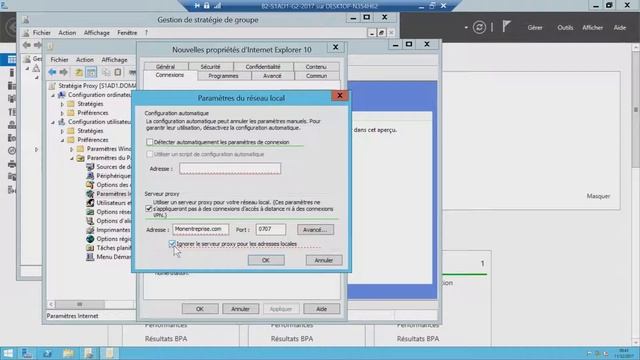
Task: Select the 'Paramètres Internet' icon in the tree
Action: (90, 194)
